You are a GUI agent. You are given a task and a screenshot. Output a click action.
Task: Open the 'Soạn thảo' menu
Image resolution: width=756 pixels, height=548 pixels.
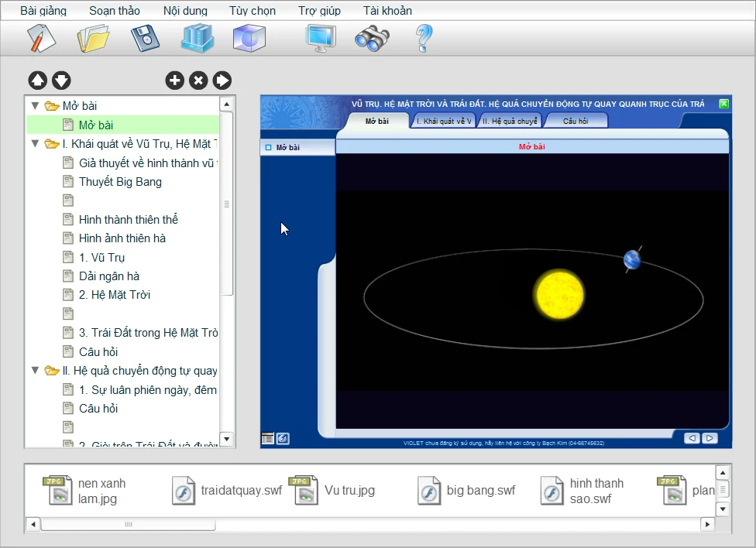pos(115,11)
